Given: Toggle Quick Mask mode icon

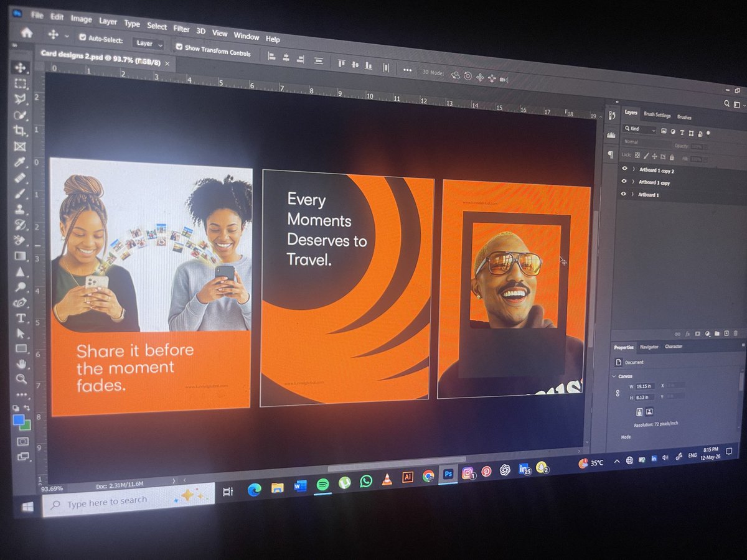Looking at the screenshot, I should point(22,441).
